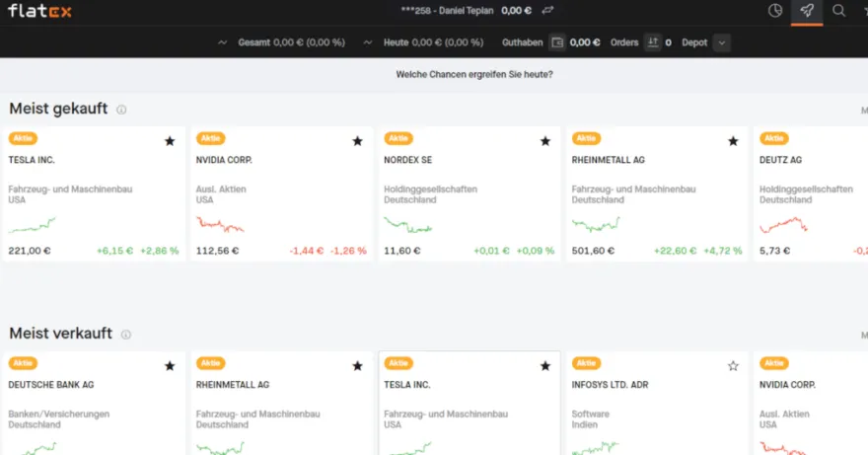Click Nordex SE mini price chart
The image size is (868, 455).
tap(408, 225)
